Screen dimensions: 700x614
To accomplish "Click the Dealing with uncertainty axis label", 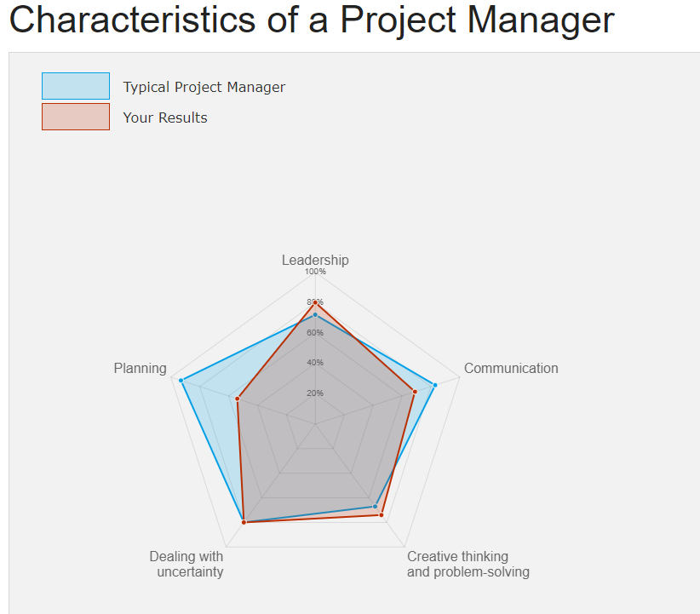I will 187,564.
